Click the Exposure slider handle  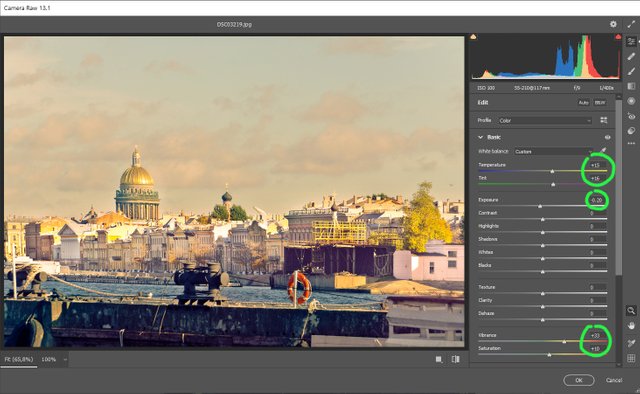point(540,207)
